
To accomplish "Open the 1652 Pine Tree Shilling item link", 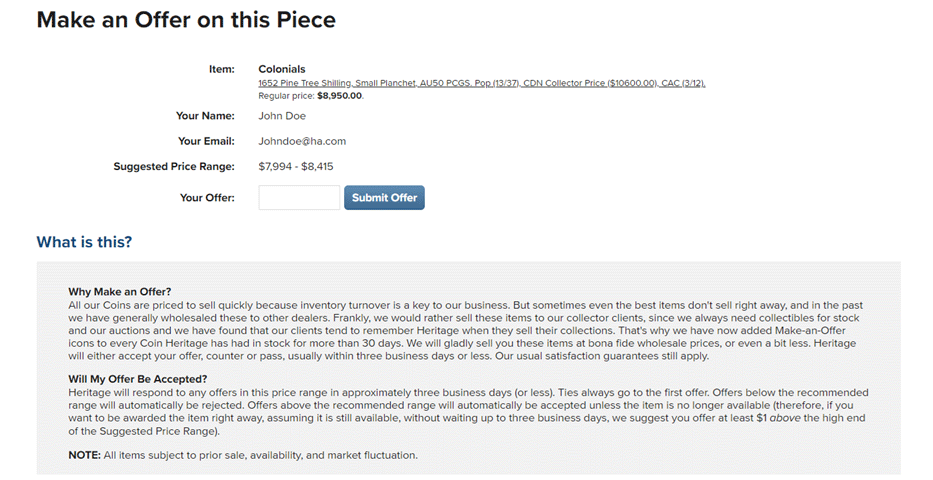I will tap(481, 83).
